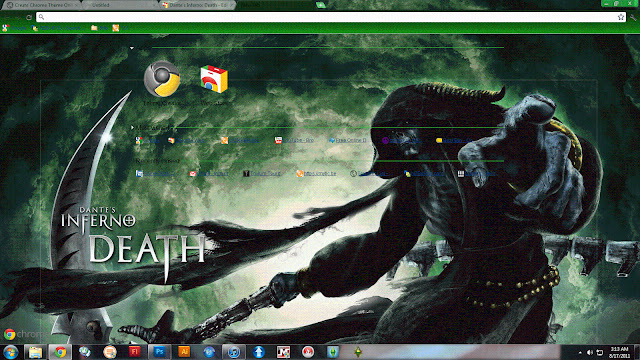Open the second bookmark in the bookmarks bar
This screenshot has height=360, width=640.
coord(57,28)
